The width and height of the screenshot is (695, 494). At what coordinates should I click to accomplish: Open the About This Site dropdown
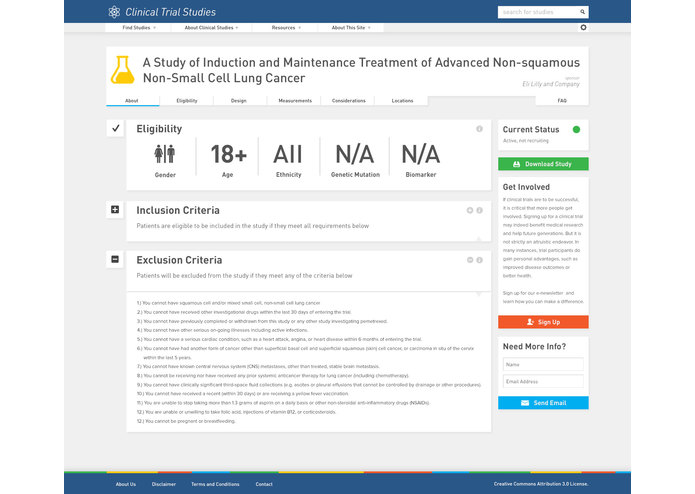tap(351, 27)
